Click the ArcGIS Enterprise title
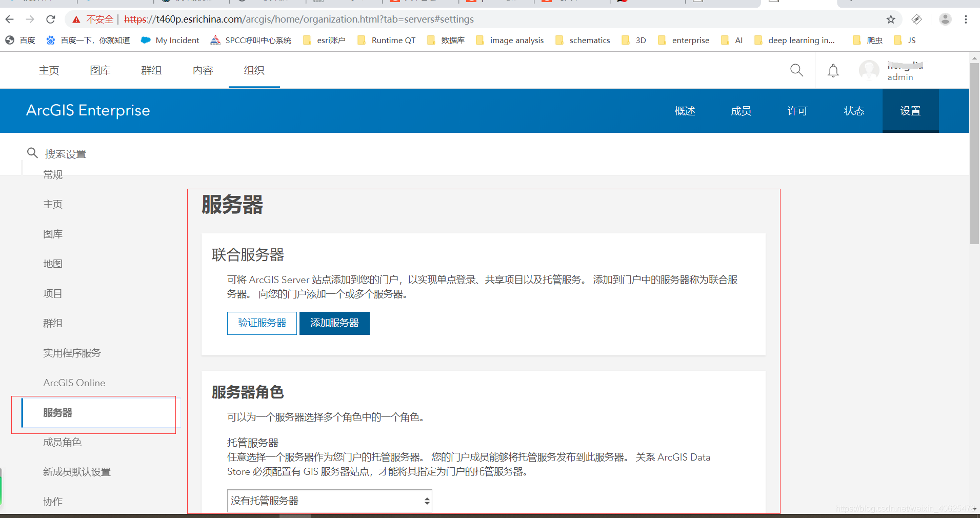980x518 pixels. [x=88, y=111]
